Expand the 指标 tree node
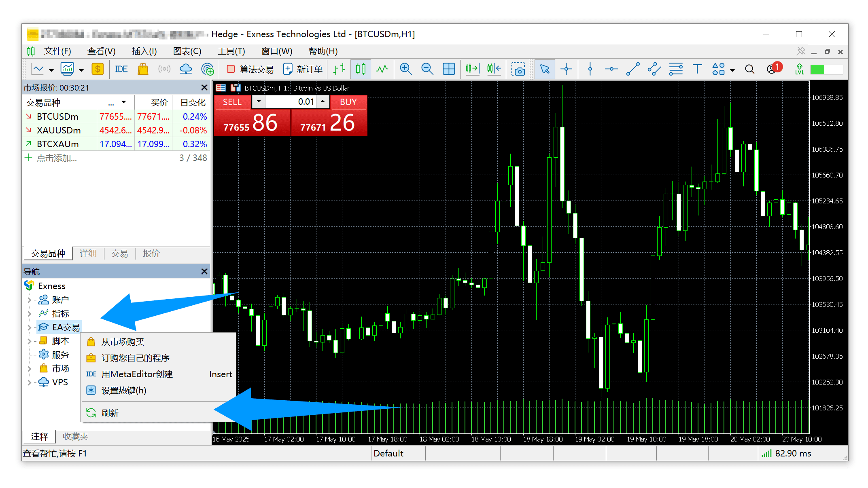This screenshot has height=488, width=868. click(30, 314)
